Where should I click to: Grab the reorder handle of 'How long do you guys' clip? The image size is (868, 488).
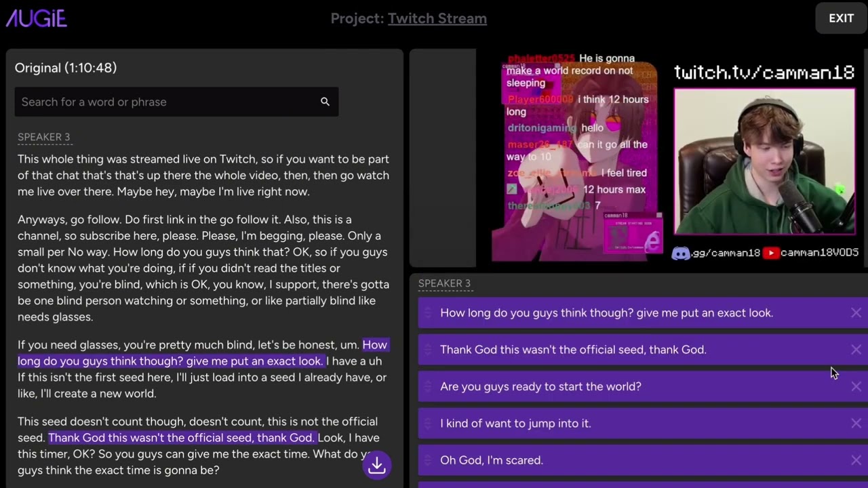coord(428,313)
